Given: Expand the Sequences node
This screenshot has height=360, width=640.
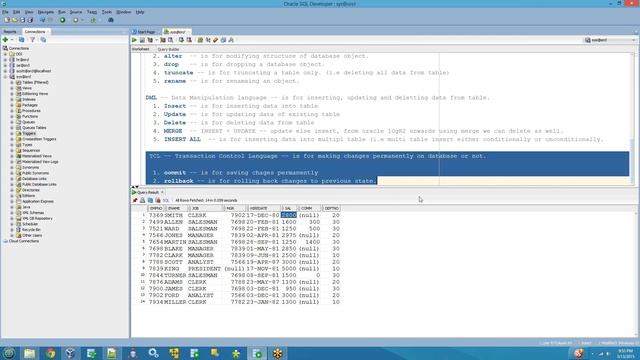Looking at the screenshot, I should [12, 151].
